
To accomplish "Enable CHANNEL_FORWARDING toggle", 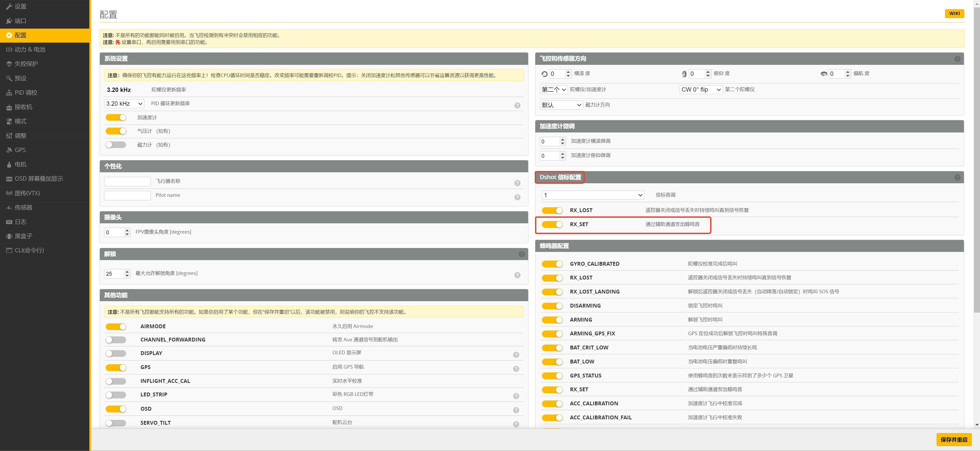I will coord(116,339).
